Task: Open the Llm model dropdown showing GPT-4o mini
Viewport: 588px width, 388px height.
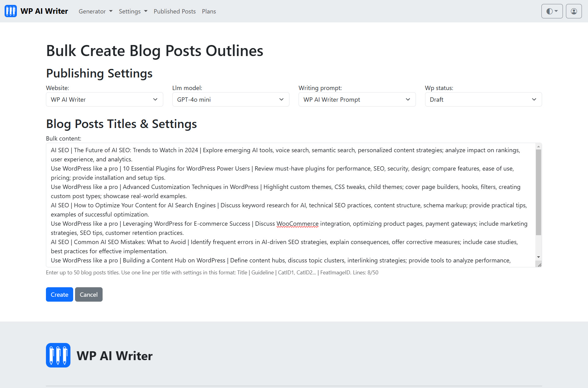Action: 231,99
